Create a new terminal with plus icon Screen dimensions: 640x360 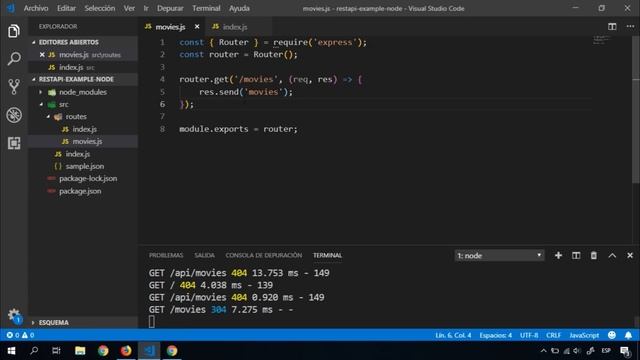pyautogui.click(x=558, y=256)
